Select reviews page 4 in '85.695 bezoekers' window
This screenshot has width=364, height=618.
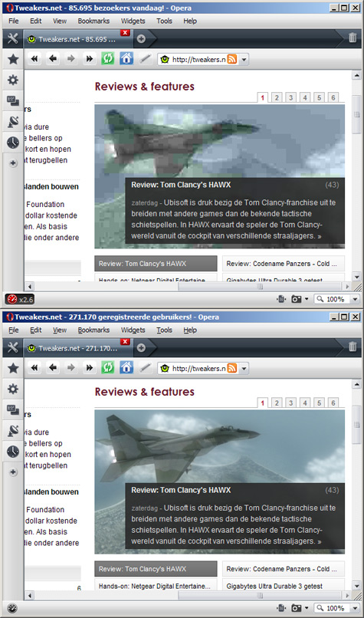pos(305,97)
